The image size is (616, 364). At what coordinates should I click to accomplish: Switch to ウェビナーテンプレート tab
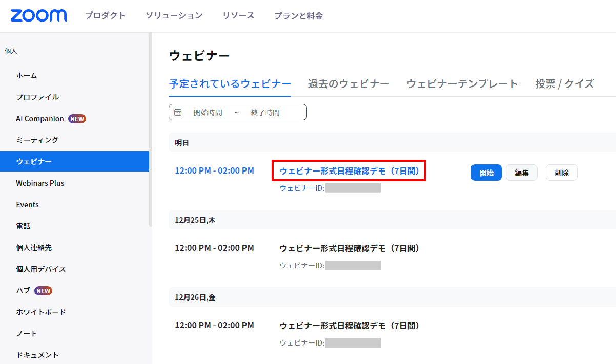(462, 84)
